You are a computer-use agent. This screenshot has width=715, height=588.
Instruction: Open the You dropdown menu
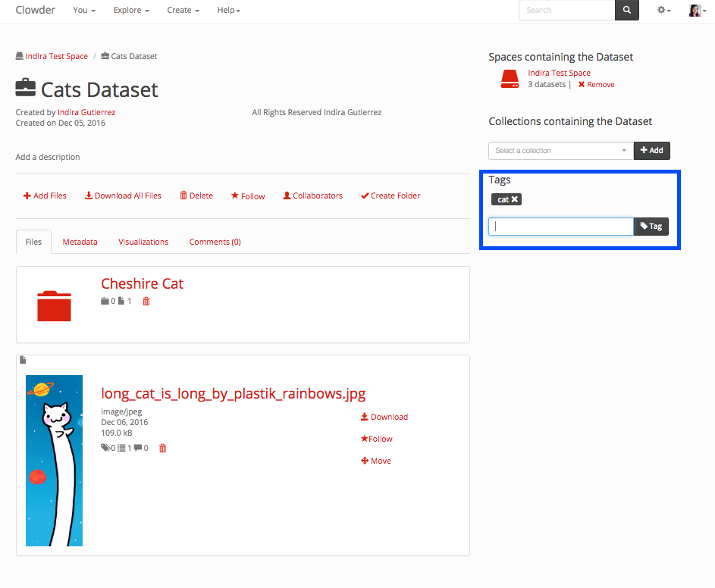click(84, 11)
